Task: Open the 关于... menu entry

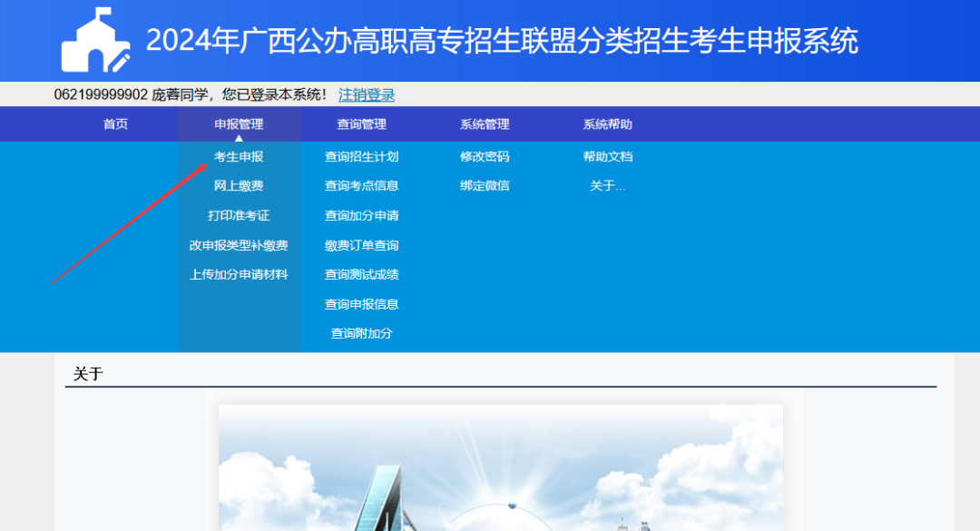Action: coord(607,186)
